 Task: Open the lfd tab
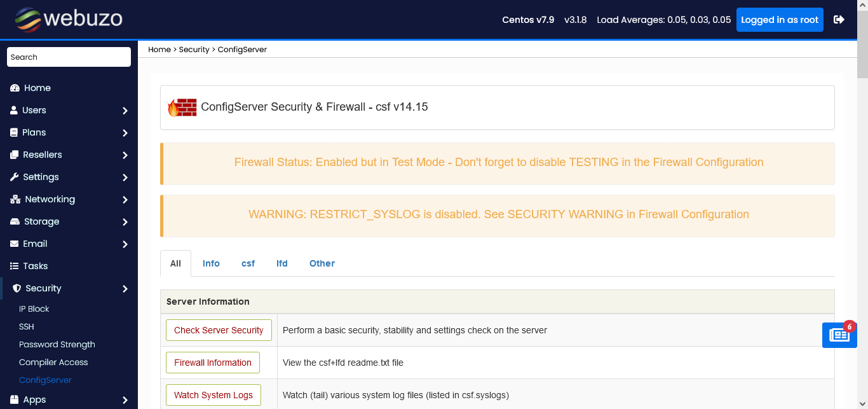point(282,263)
